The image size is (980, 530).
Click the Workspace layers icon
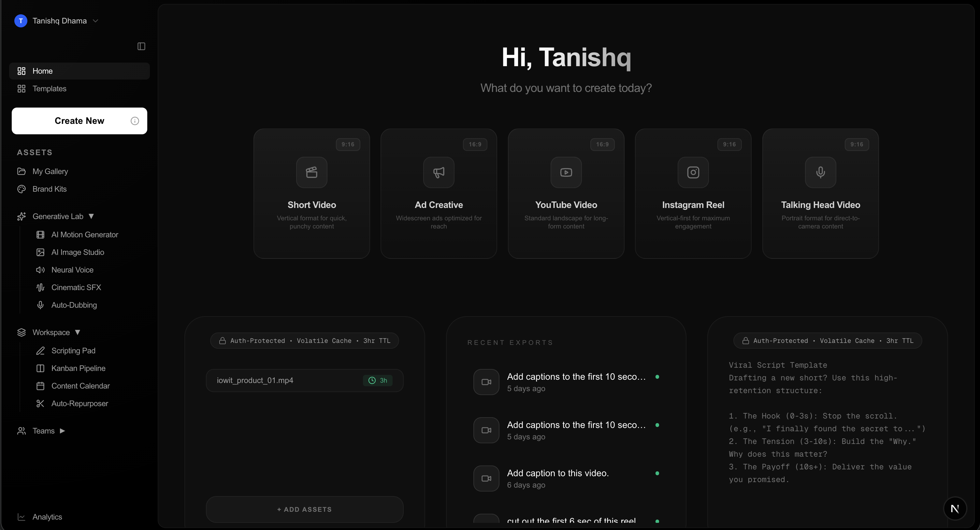21,332
